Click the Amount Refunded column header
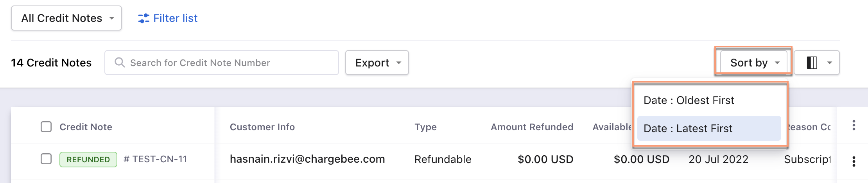 pos(532,127)
